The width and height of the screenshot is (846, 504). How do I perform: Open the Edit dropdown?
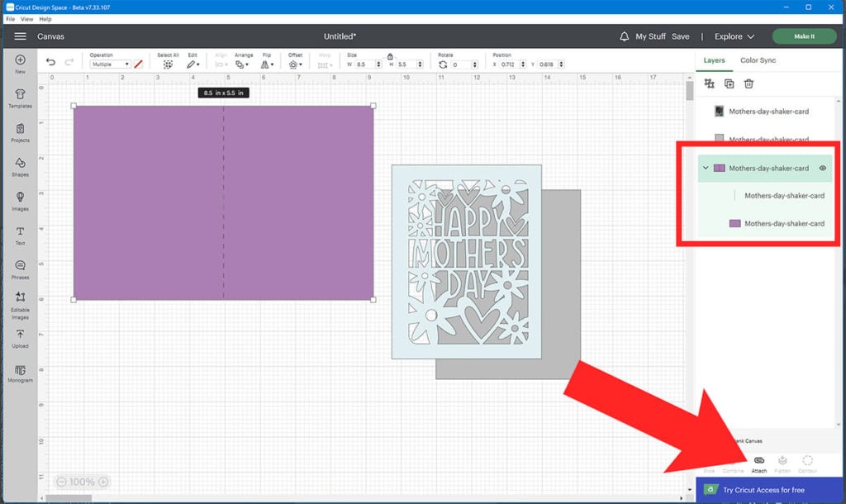pyautogui.click(x=193, y=64)
